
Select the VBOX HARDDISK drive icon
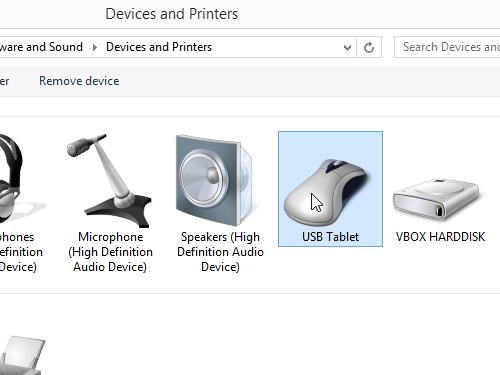(436, 199)
